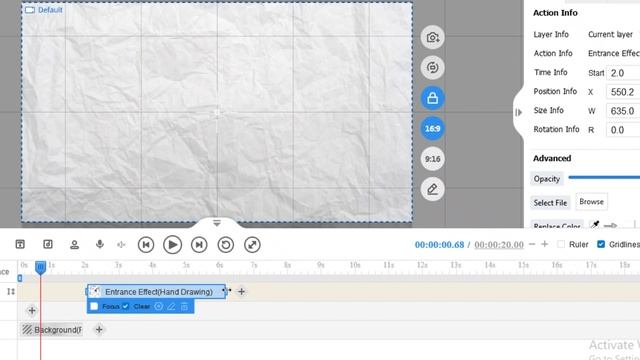The image size is (640, 360).
Task: Select the Entrance Effect(Hand Drawing) clip
Action: point(156,291)
